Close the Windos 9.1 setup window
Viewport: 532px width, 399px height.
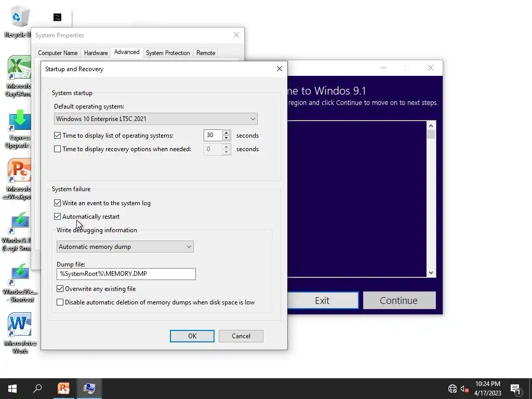click(x=431, y=68)
